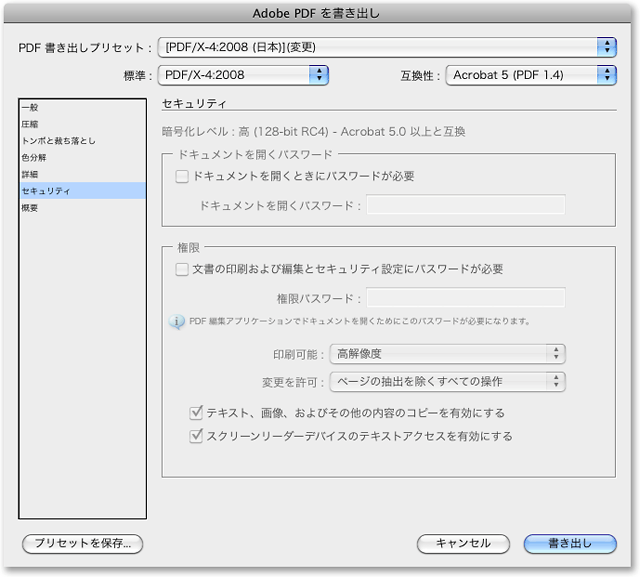Click the info icon beside the password hint
Viewport: 640px width, 577px height.
178,322
